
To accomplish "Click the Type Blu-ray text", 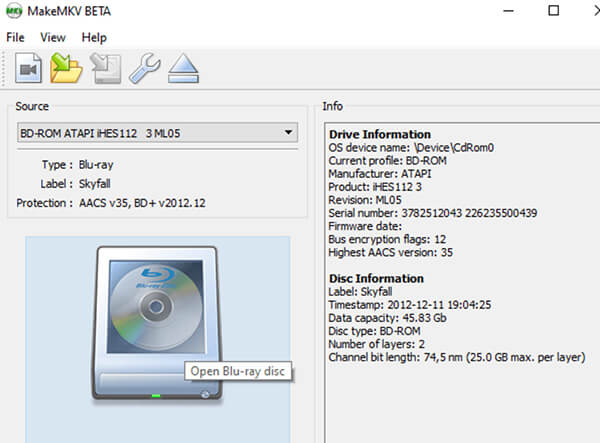I will point(96,164).
